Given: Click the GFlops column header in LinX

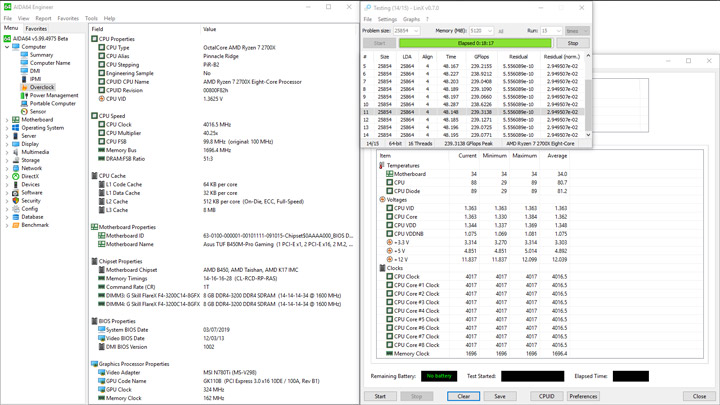Looking at the screenshot, I should click(481, 57).
